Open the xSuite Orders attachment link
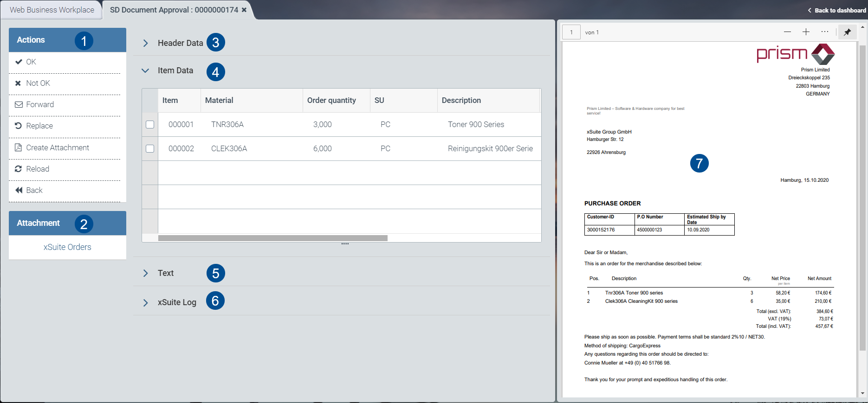This screenshot has height=403, width=868. pos(67,247)
